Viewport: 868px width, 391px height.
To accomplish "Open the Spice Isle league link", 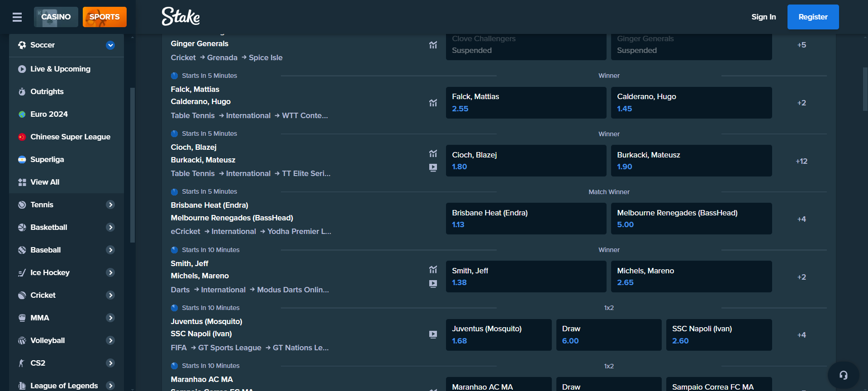I will pos(266,57).
